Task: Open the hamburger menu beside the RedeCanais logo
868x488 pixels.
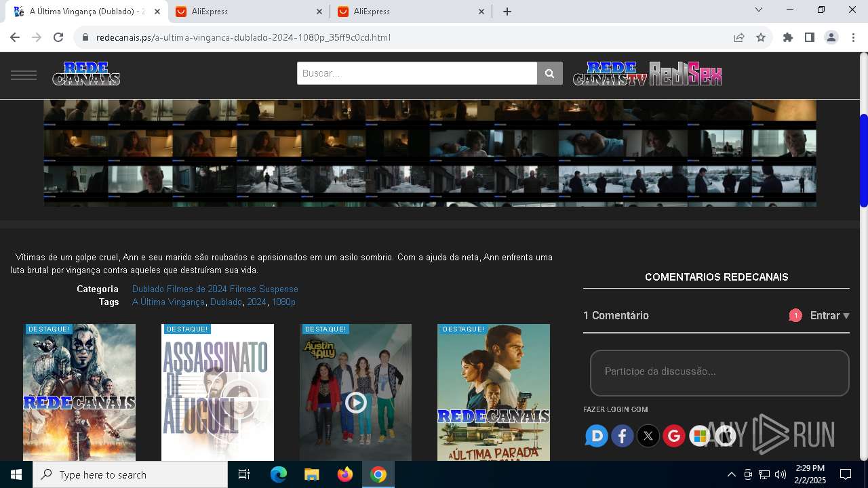Action: tap(24, 75)
